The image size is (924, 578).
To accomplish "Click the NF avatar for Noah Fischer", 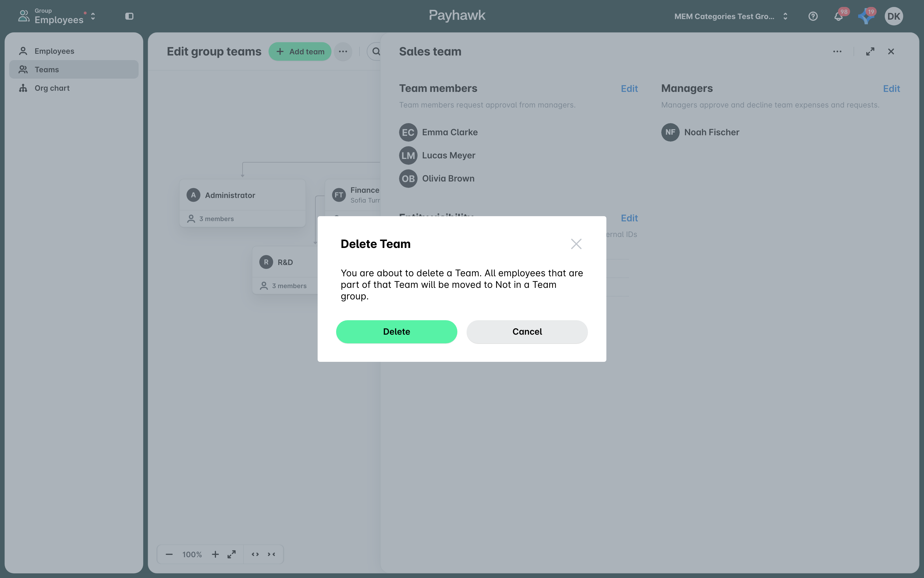I will click(x=670, y=132).
